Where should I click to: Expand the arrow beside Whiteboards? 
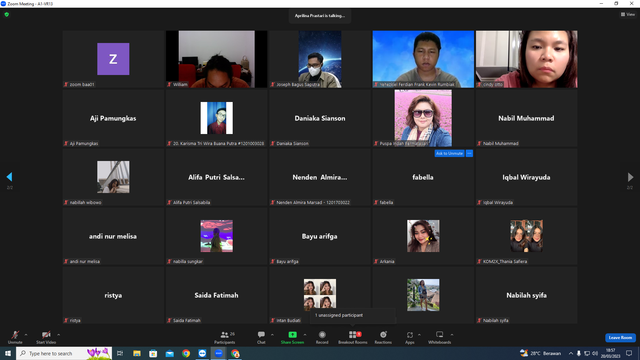point(452,335)
